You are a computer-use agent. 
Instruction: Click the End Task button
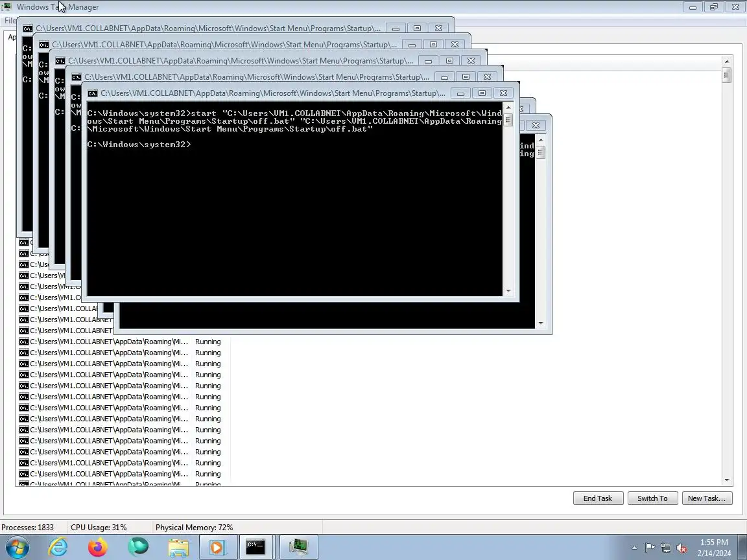pos(598,498)
